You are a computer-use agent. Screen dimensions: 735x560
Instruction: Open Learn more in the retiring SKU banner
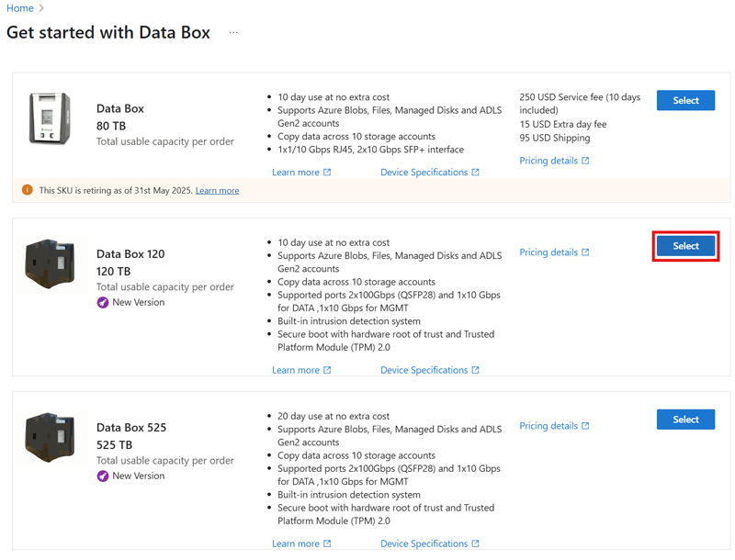tap(217, 191)
